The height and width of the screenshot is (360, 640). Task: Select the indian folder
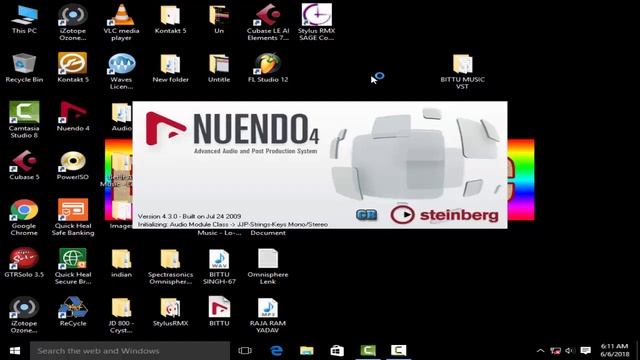(x=121, y=263)
